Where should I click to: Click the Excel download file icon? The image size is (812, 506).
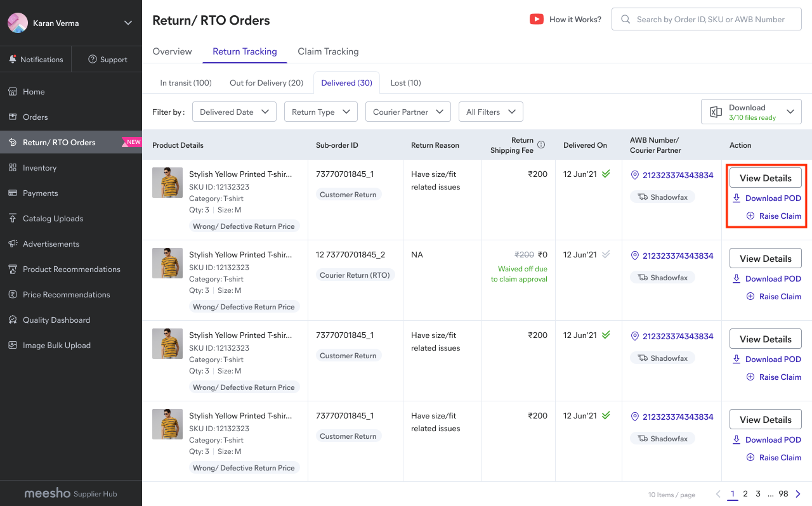coord(716,112)
